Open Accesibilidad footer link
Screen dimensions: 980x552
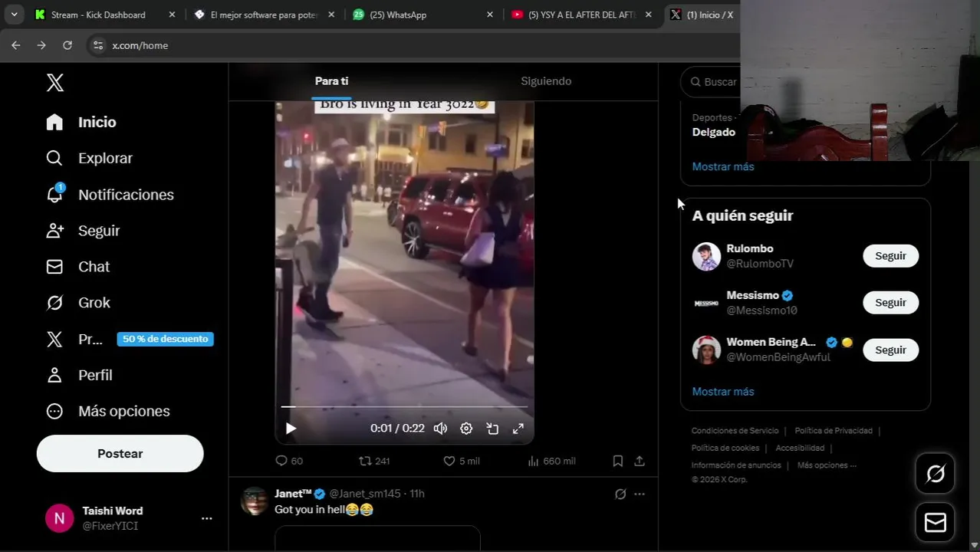(800, 448)
